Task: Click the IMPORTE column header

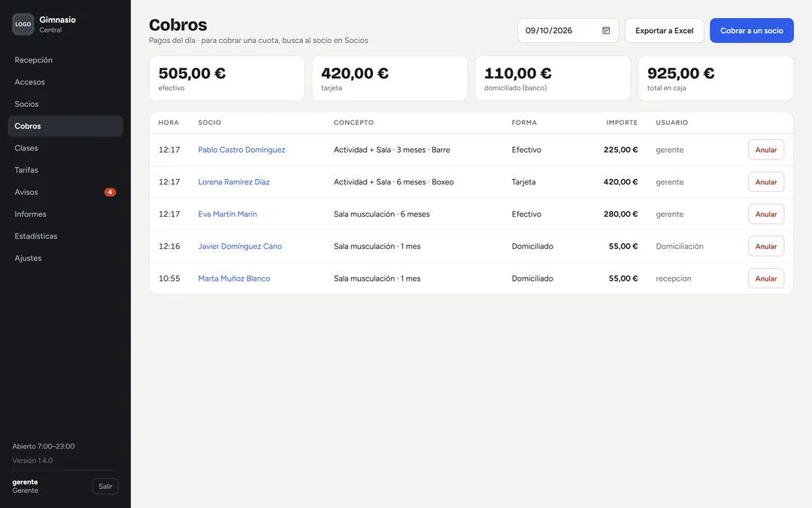Action: click(x=622, y=123)
